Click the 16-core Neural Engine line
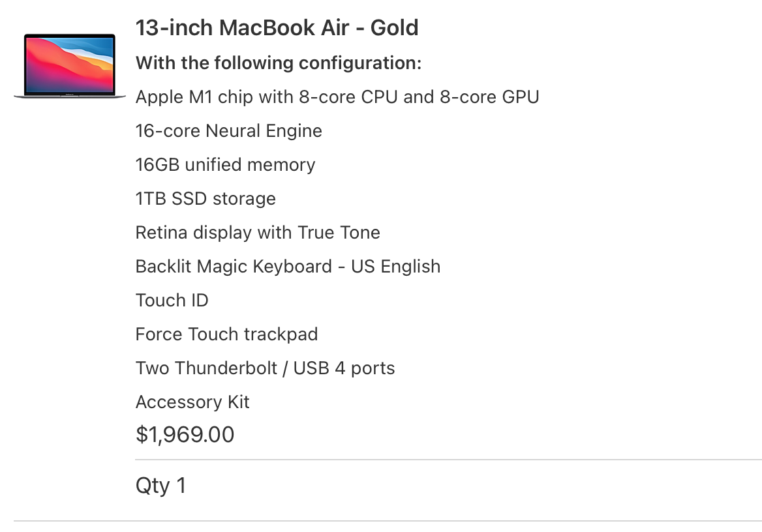 [x=229, y=131]
